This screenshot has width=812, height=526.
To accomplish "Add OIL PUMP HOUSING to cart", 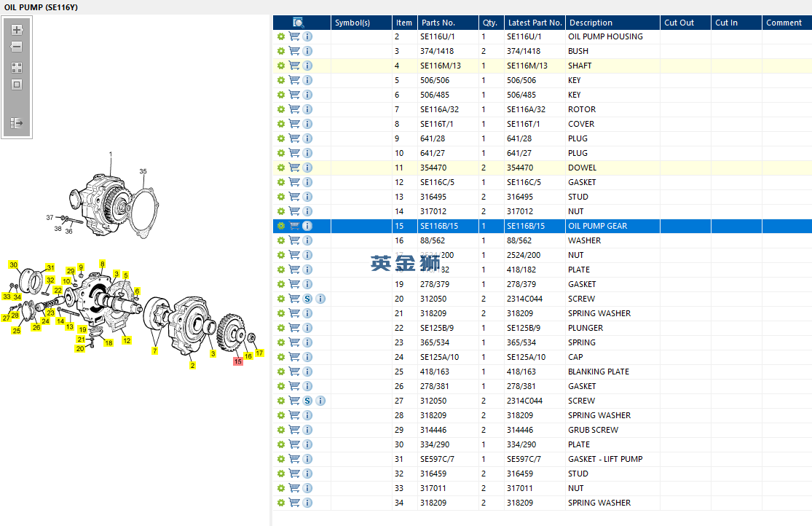I will tap(294, 36).
